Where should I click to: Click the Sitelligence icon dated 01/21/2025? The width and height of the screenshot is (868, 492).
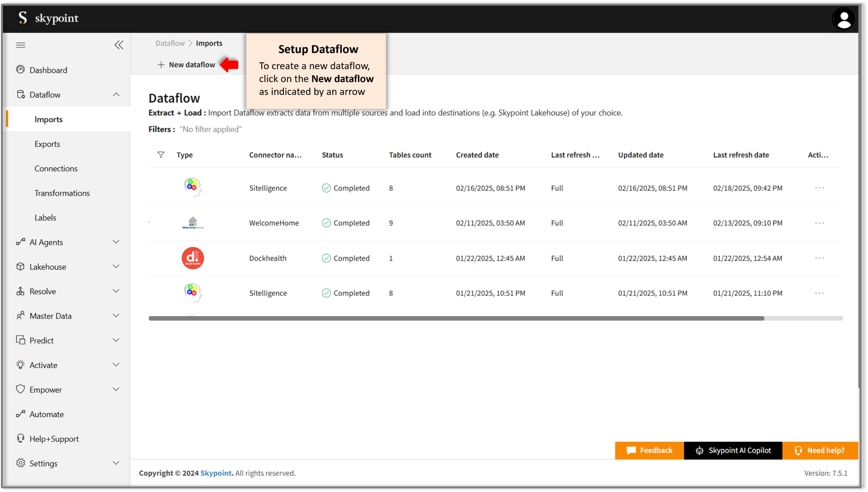193,292
